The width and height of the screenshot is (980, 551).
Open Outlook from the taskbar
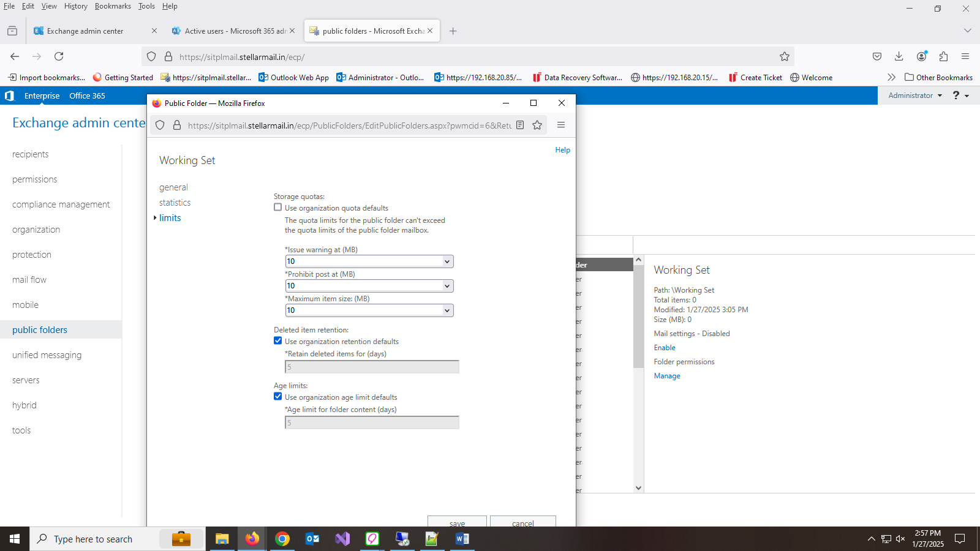point(312,539)
